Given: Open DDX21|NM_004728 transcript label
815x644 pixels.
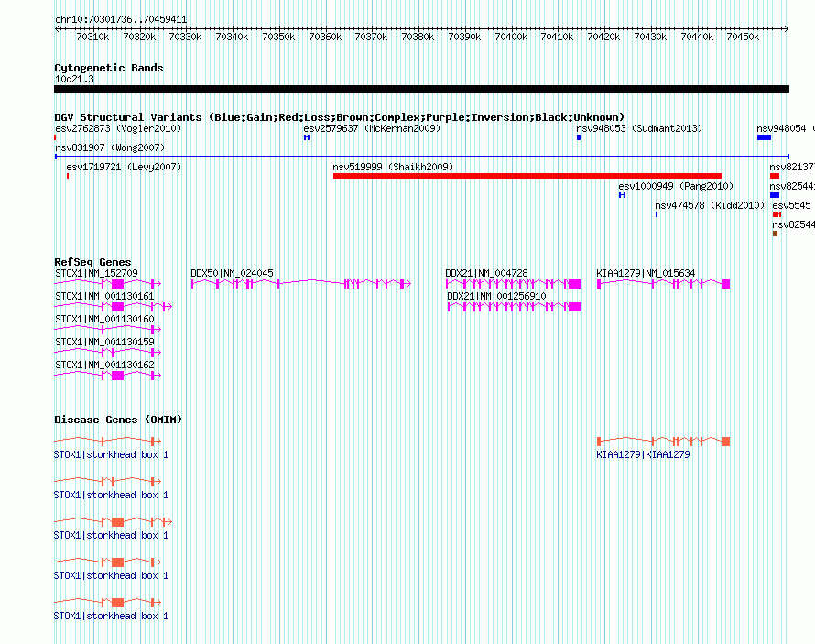Looking at the screenshot, I should (x=486, y=273).
